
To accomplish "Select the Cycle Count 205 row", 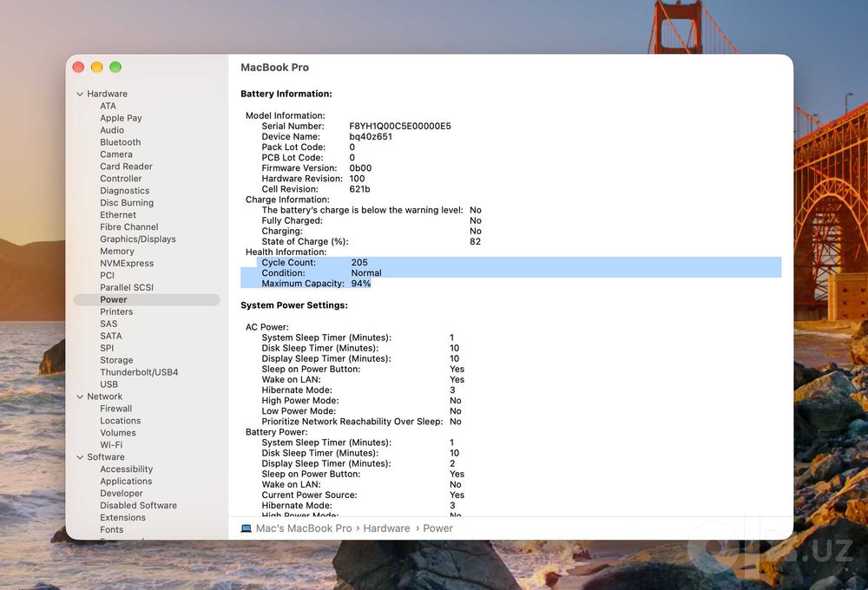I will pos(519,262).
